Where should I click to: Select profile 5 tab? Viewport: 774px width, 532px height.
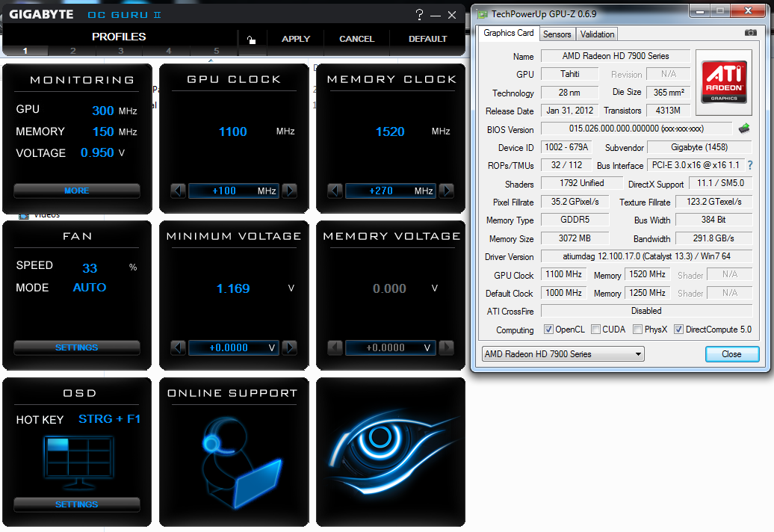point(216,51)
